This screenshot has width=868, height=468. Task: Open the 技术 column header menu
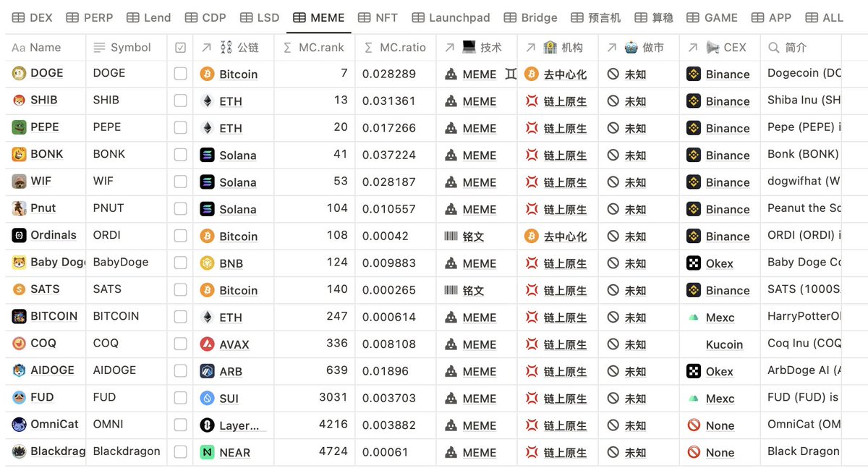coord(477,48)
